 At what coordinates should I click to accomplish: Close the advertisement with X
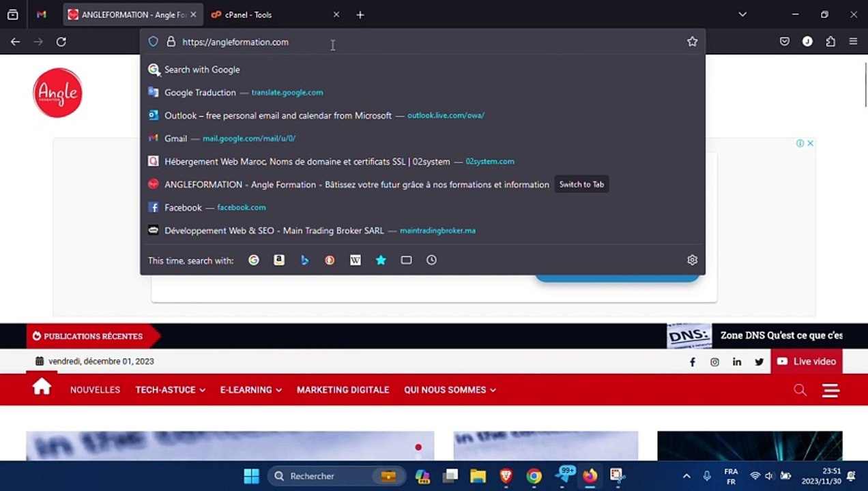[x=810, y=143]
